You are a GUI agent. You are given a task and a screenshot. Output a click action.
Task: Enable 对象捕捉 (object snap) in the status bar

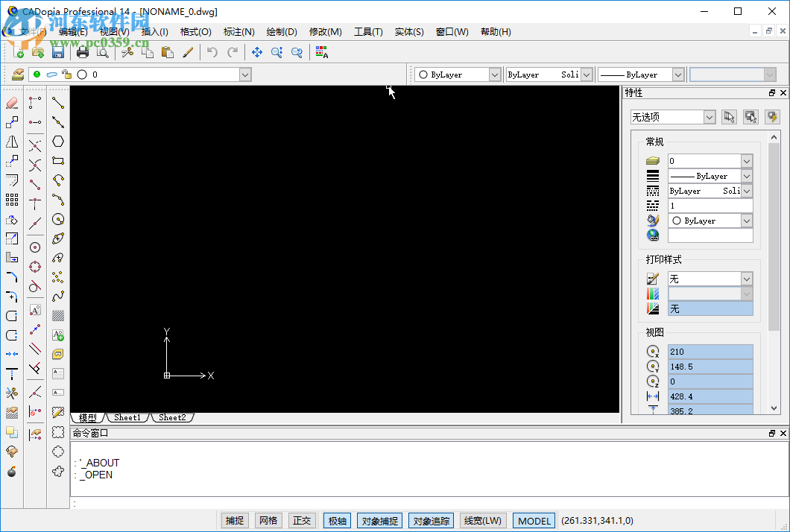tap(379, 520)
